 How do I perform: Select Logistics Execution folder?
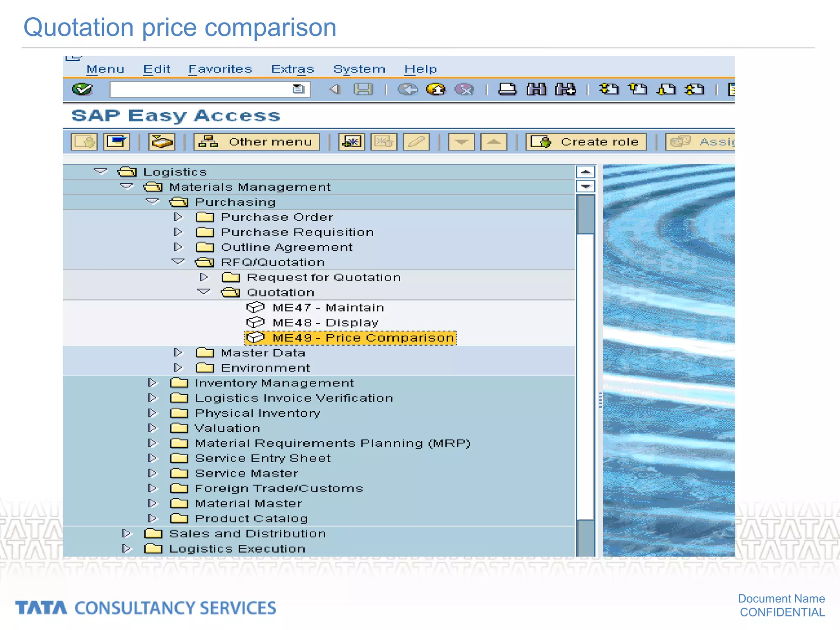point(225,549)
